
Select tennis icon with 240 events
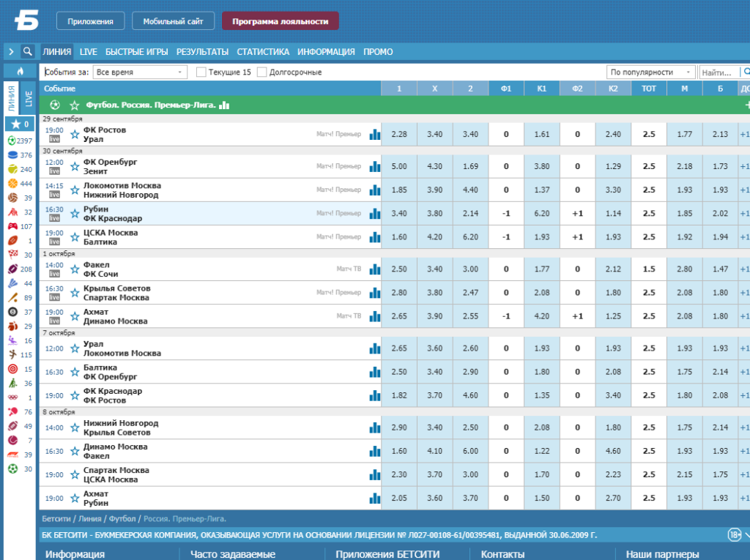click(x=12, y=169)
